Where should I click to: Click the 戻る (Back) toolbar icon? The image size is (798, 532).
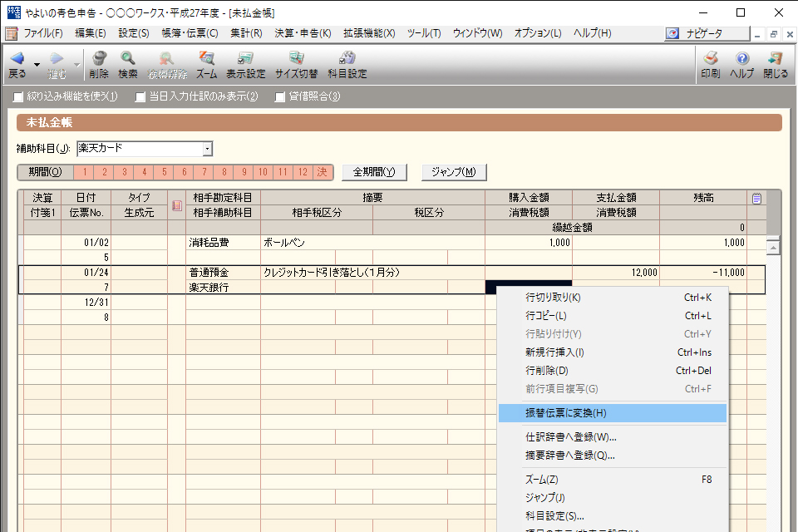pos(17,65)
